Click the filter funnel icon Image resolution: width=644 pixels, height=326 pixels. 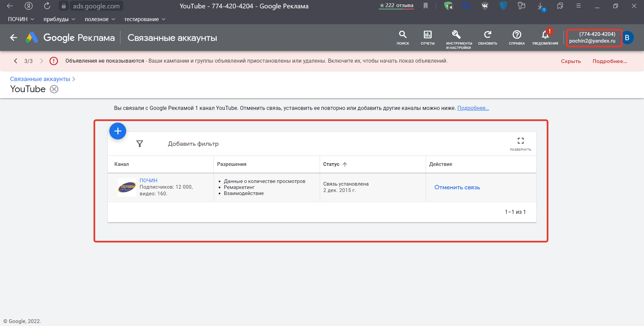(140, 144)
